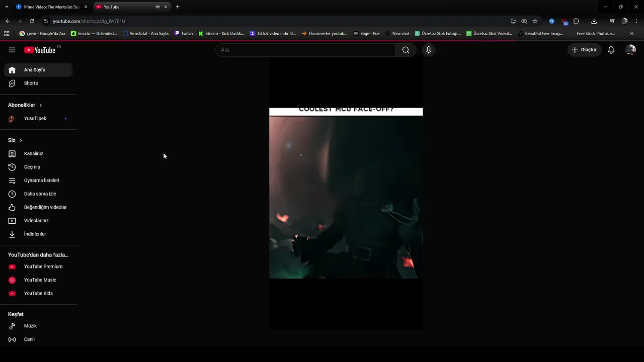Open TikTok video indir bookmark
The height and width of the screenshot is (362, 644).
coord(273,34)
